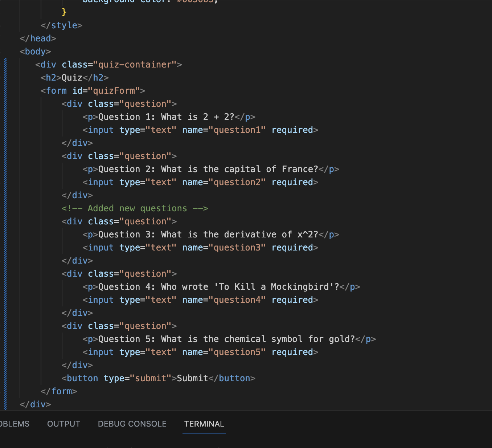Screen dimensions: 492x448
Task: Click the 'Question 5' chemical symbol line
Action: [229, 339]
